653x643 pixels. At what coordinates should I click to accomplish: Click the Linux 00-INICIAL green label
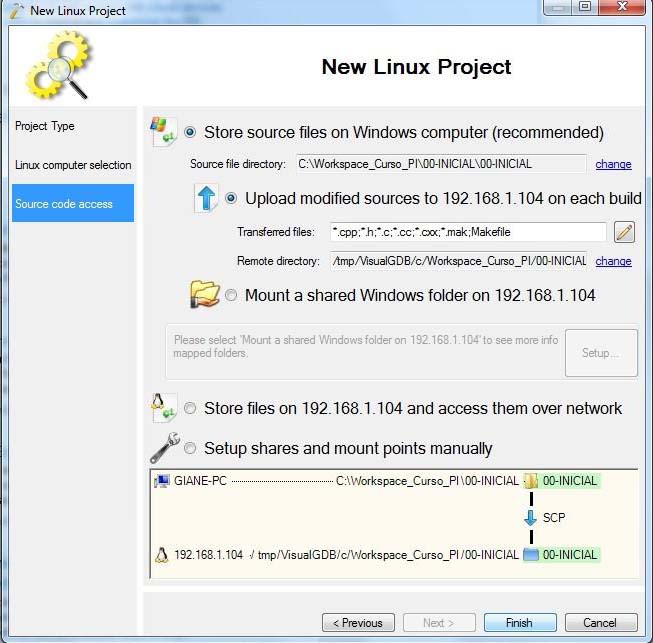coord(570,555)
